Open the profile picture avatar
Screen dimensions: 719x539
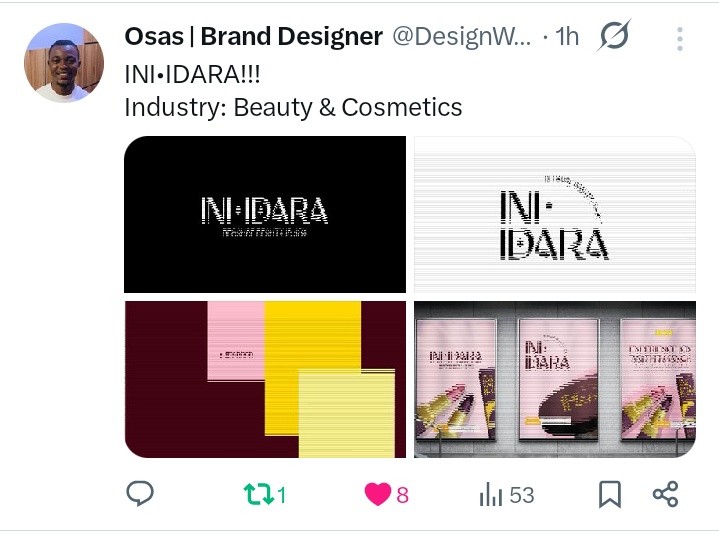coord(64,63)
